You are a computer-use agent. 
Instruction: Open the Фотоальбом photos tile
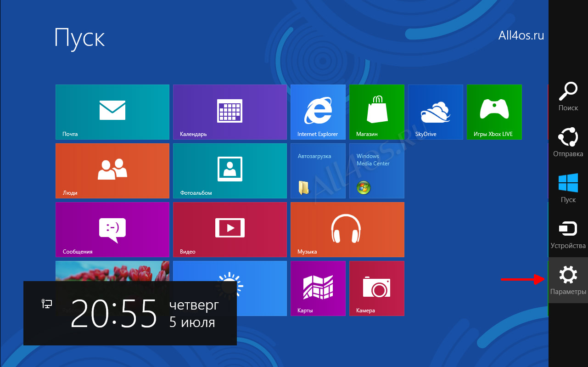230,171
